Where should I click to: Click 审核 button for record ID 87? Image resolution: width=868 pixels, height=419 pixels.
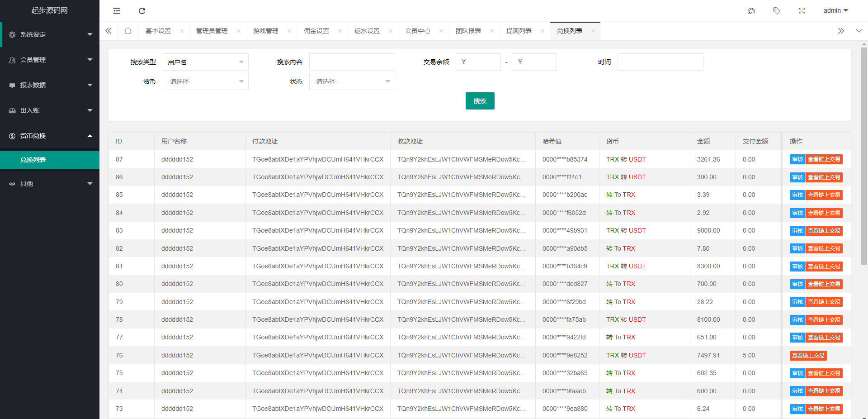797,159
